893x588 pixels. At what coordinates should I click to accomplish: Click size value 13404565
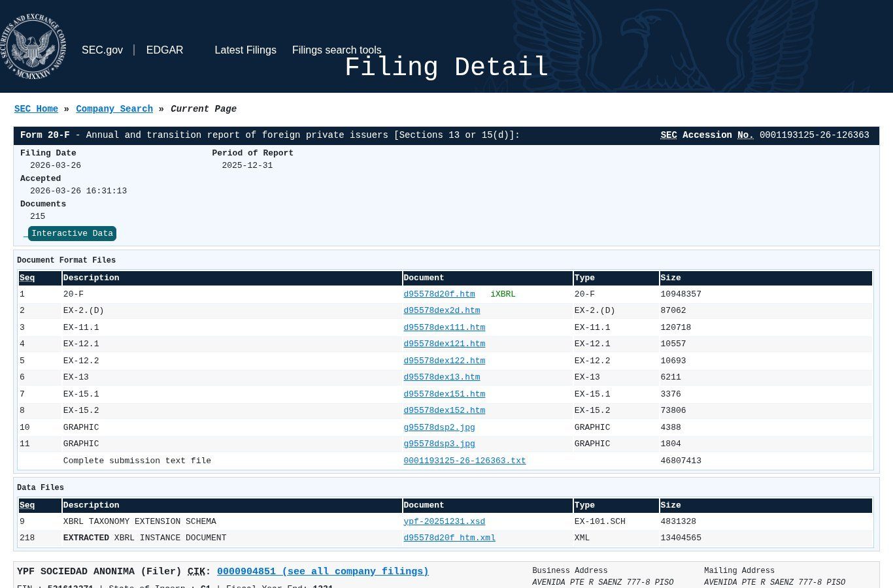(681, 538)
